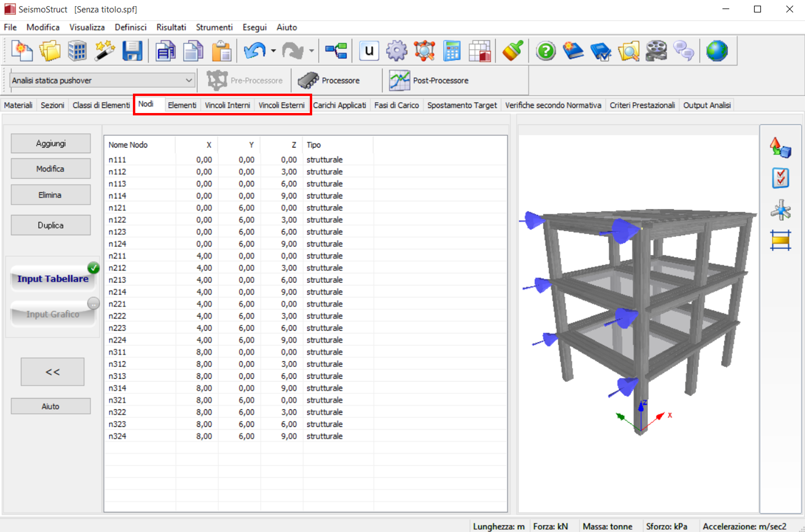Save the project with floppy disk icon

(132, 51)
